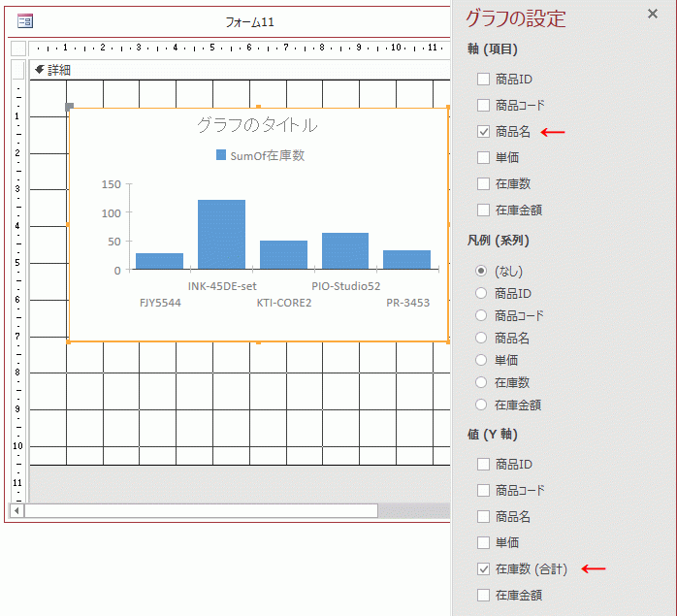
Task: Click the form icon beside フォーム11 title
Action: [25, 20]
